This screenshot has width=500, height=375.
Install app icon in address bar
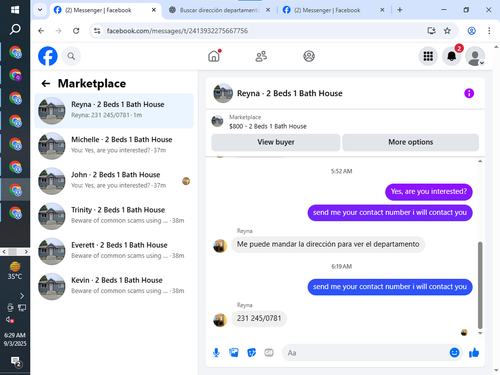point(431,31)
